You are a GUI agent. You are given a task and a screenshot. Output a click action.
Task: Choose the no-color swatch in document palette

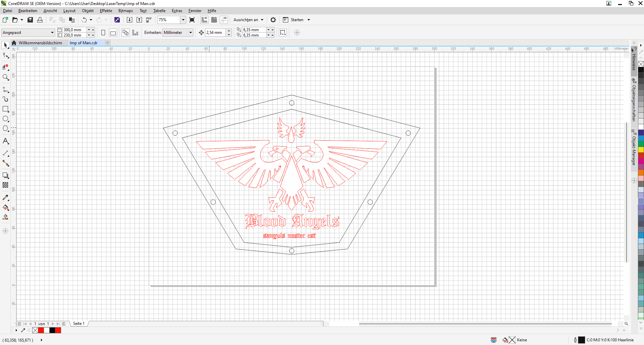point(35,330)
